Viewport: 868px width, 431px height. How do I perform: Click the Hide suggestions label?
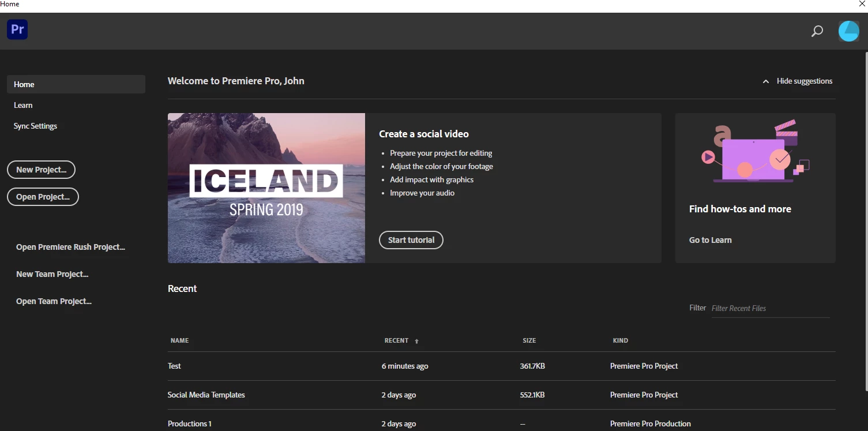click(x=805, y=81)
